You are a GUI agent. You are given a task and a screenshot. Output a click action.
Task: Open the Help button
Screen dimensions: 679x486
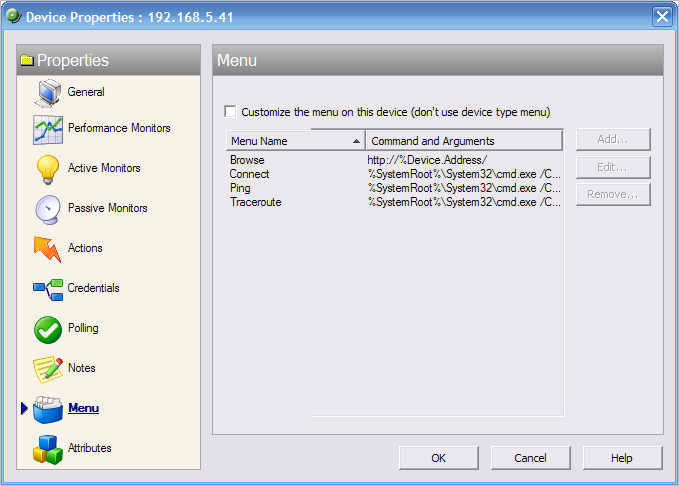[622, 458]
